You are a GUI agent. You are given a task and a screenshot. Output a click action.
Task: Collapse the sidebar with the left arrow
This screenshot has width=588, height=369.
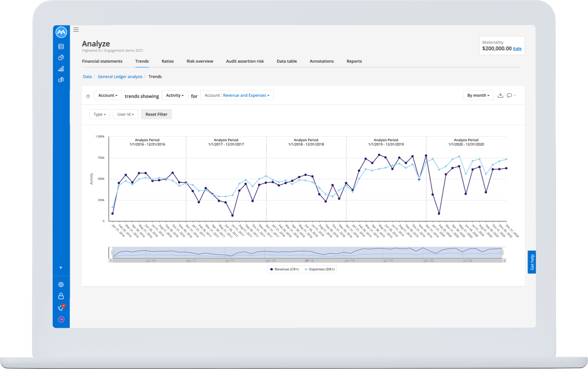(x=61, y=268)
